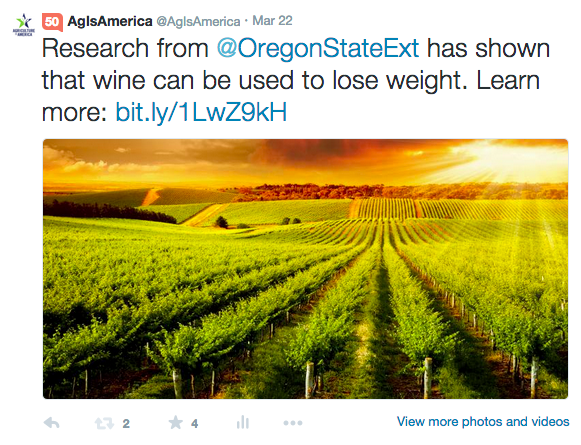
Task: Favorite the tweet with the star icon
Action: tap(176, 422)
